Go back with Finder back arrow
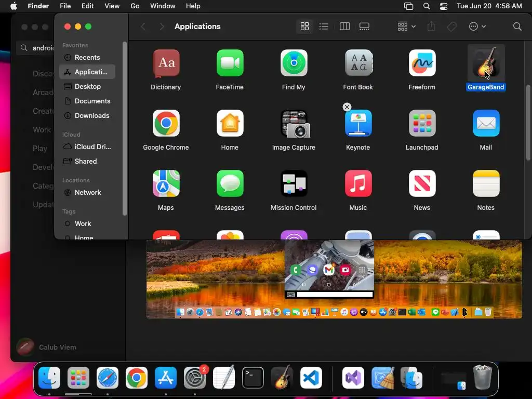 (x=143, y=26)
